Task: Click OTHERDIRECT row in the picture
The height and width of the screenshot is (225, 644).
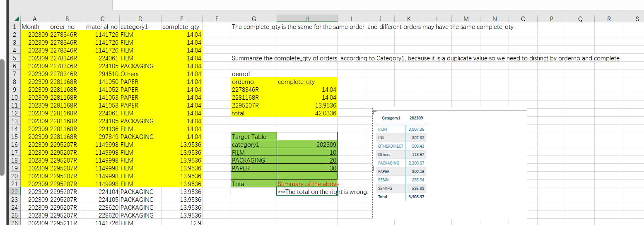Action: point(401,146)
